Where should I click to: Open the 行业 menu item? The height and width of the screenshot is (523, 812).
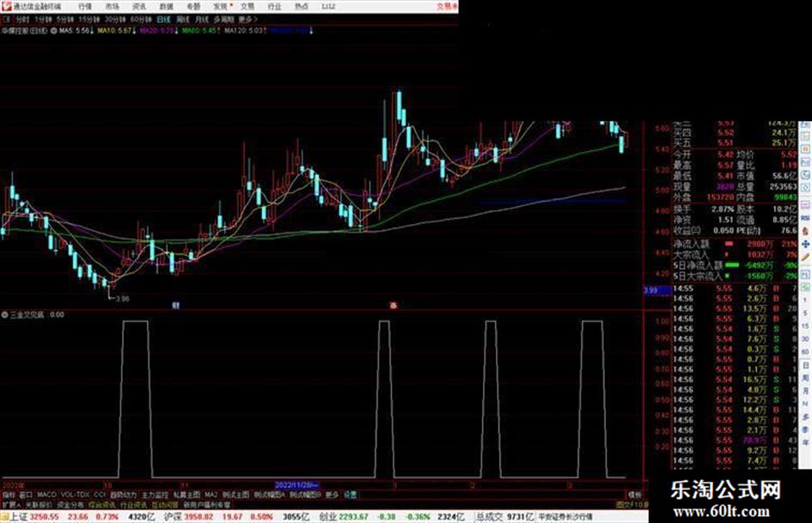(x=274, y=6)
